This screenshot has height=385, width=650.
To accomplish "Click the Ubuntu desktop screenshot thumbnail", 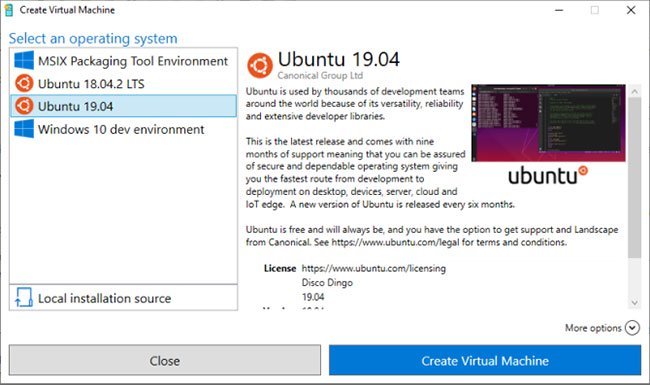I will (x=548, y=123).
